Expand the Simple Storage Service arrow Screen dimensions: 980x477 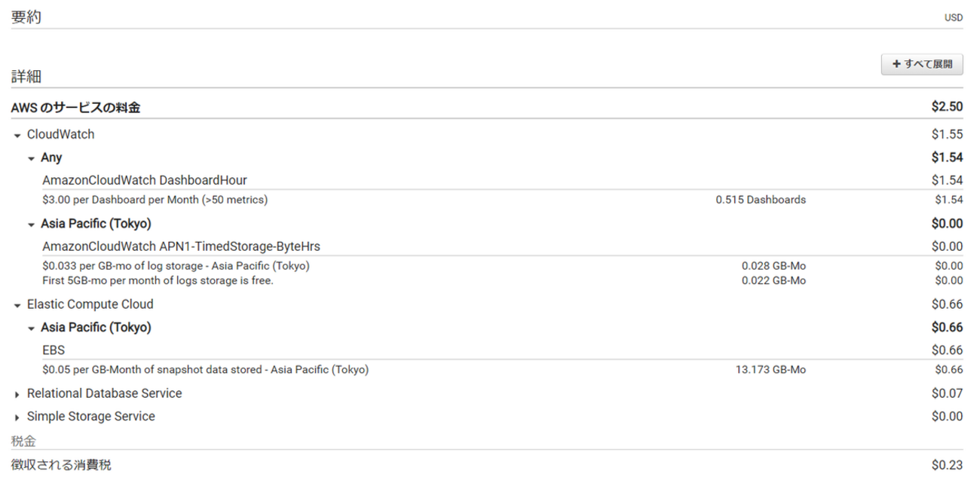(x=17, y=417)
